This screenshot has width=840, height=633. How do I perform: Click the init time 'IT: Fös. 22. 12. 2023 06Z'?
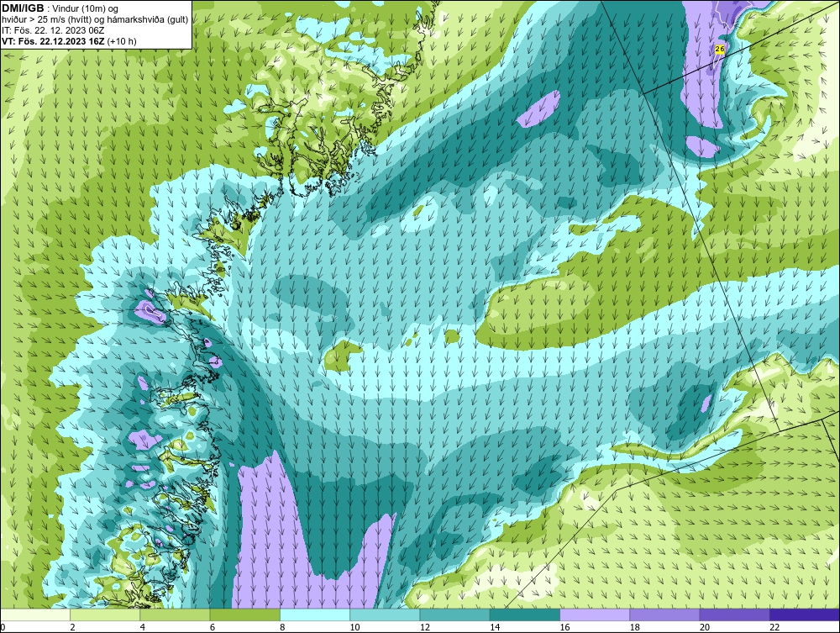53,30
